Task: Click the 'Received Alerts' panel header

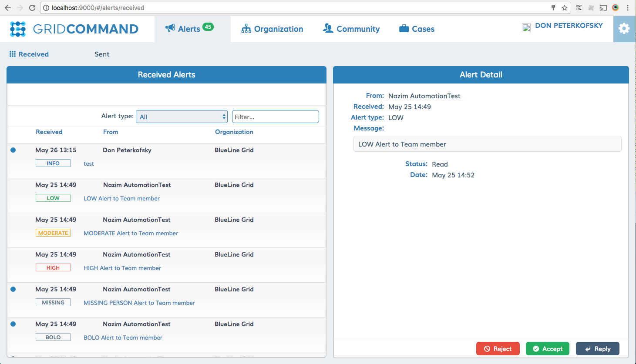Action: click(x=166, y=75)
